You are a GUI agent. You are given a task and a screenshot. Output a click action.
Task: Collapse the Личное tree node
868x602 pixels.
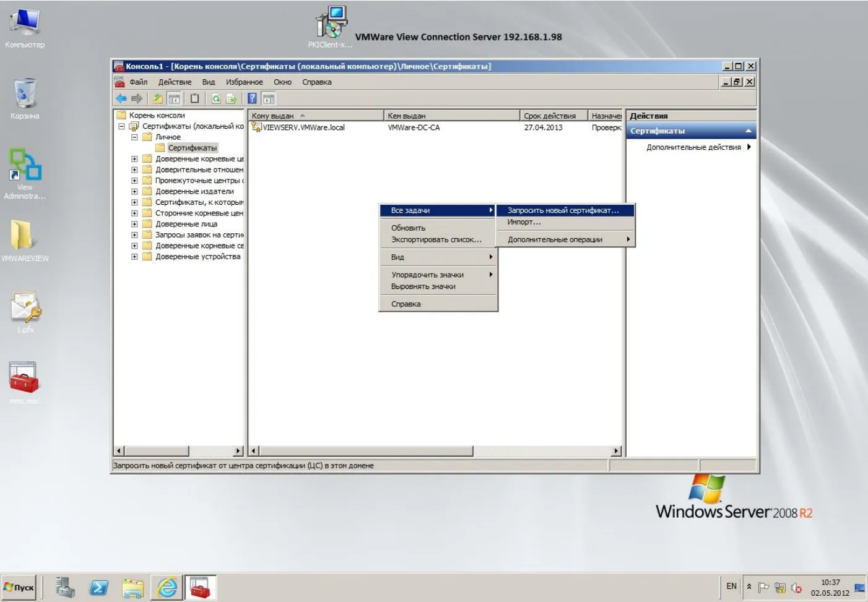point(134,137)
